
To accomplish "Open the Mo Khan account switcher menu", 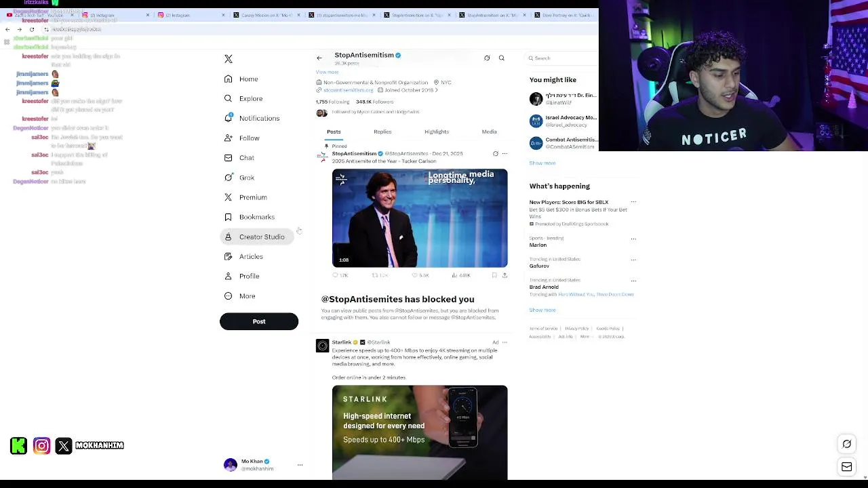I will [300, 465].
